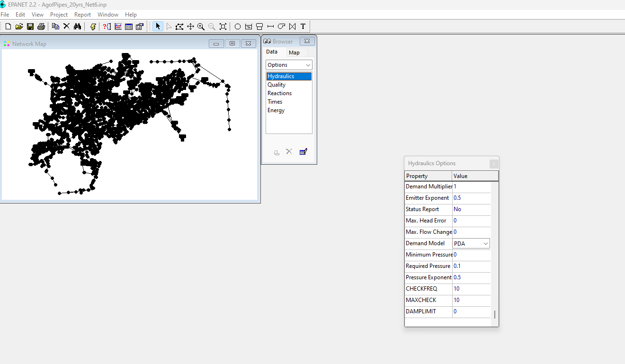
Task: Edit the MAXCHECK value
Action: point(471,300)
